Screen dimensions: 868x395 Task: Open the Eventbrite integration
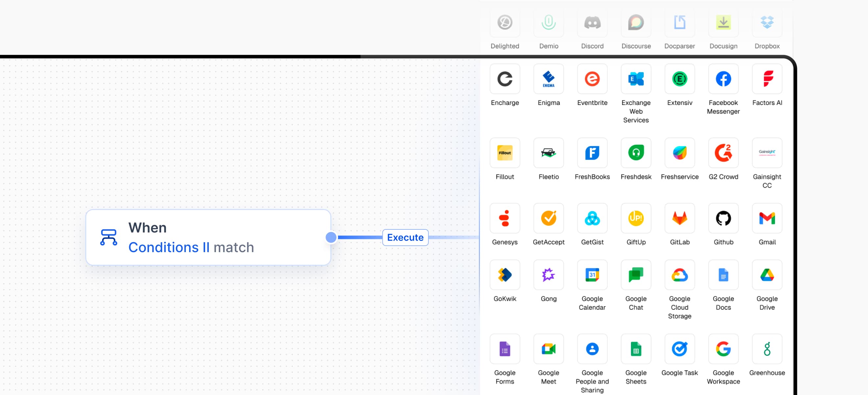pos(592,79)
